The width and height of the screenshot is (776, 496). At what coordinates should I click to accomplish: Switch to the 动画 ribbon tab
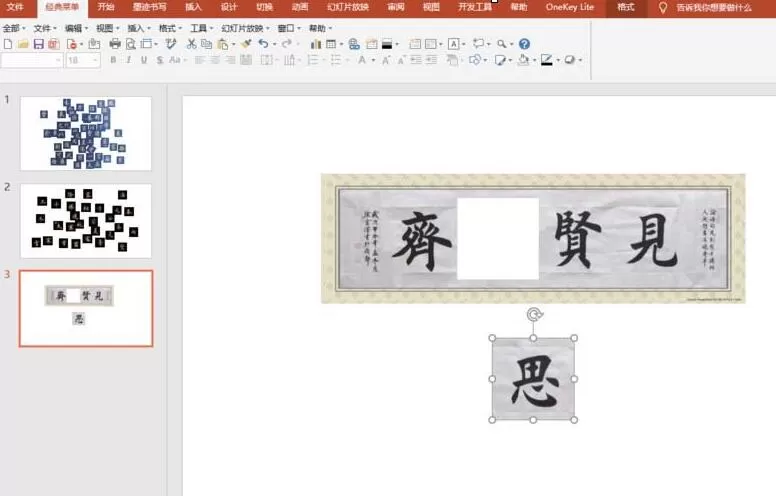point(300,7)
